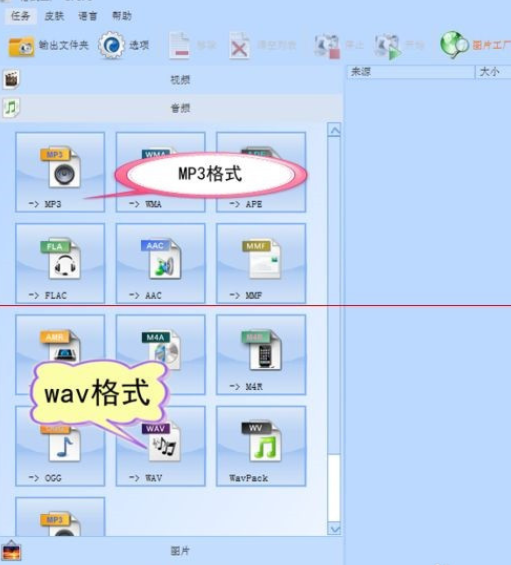The width and height of the screenshot is (511, 565).
Task: Open 图片工厂 globe icon
Action: click(454, 45)
